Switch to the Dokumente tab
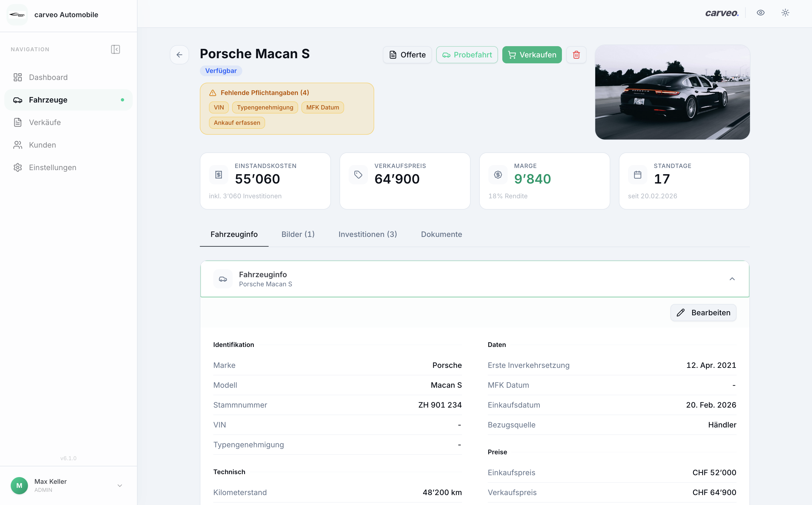812x505 pixels. click(x=441, y=235)
